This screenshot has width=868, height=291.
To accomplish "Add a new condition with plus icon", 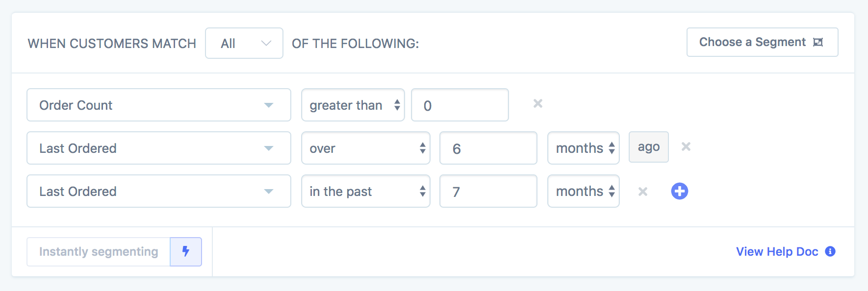I will [x=679, y=191].
